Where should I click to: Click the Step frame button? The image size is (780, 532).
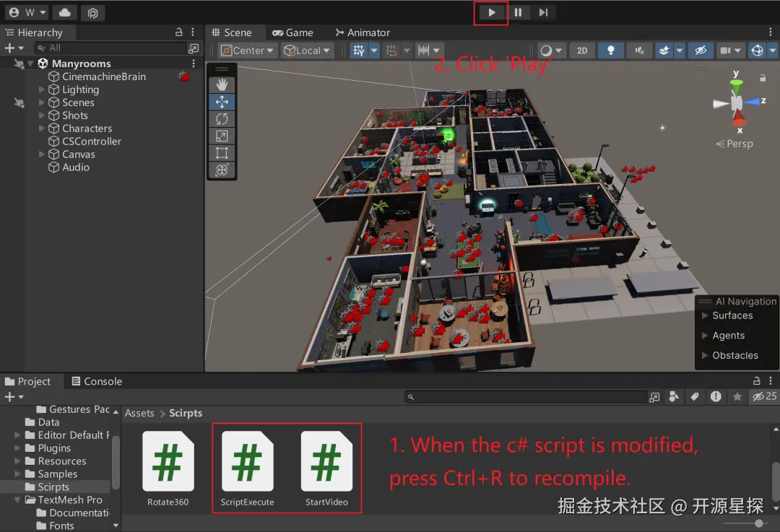(543, 12)
